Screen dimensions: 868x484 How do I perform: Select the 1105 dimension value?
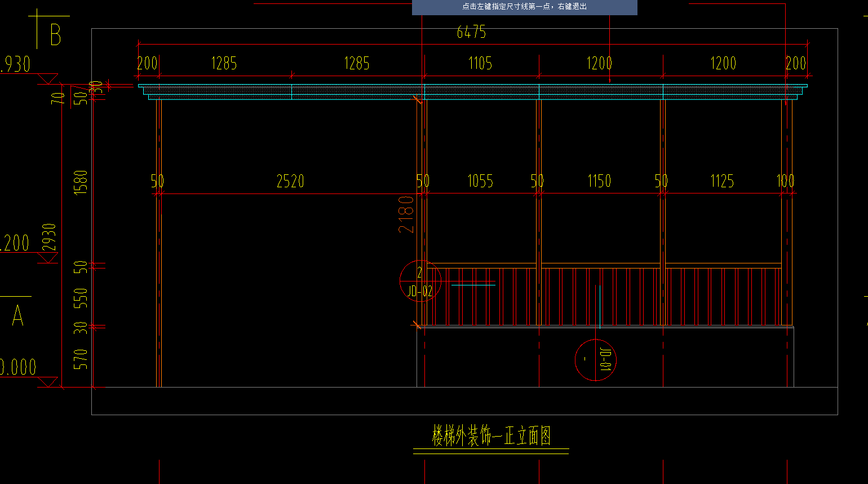tap(480, 63)
